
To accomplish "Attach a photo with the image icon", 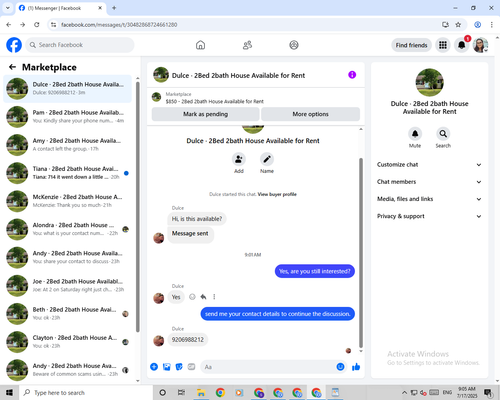I will coord(167,367).
